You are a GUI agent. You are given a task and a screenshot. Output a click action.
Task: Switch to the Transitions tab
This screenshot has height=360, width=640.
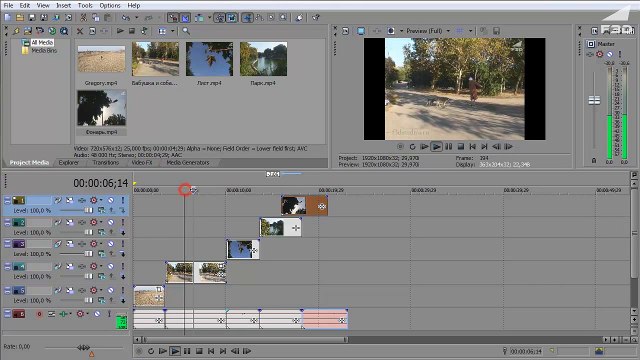[106, 162]
